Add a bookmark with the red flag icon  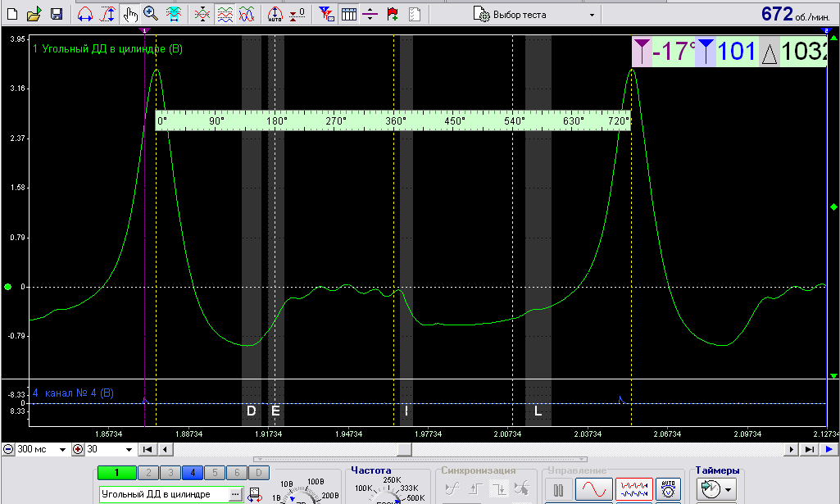[x=393, y=14]
